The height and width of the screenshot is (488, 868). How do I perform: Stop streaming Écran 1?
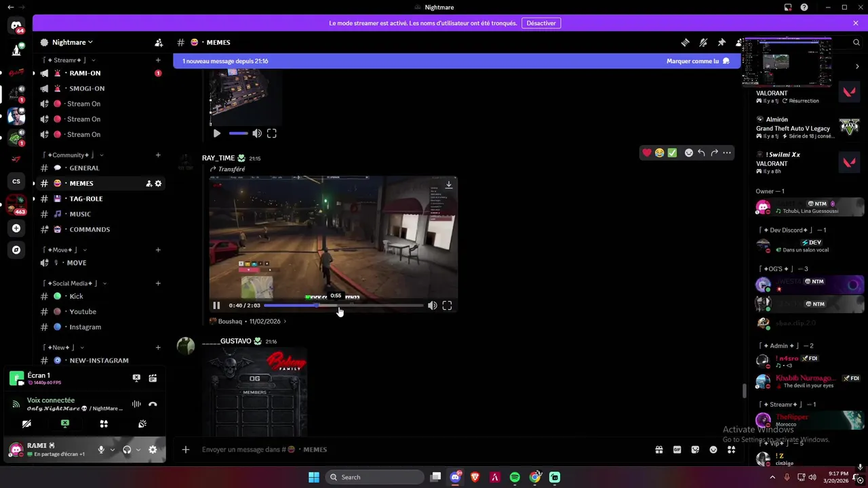pyautogui.click(x=136, y=378)
